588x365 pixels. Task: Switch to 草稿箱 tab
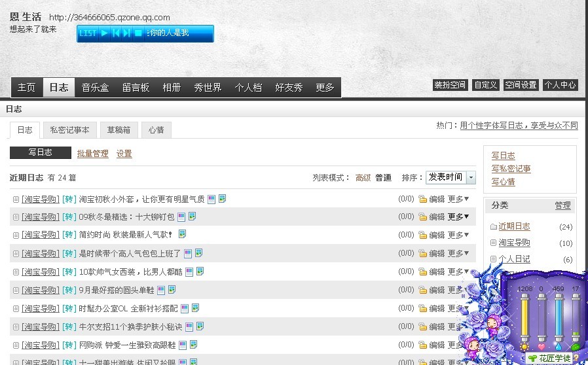pos(119,130)
